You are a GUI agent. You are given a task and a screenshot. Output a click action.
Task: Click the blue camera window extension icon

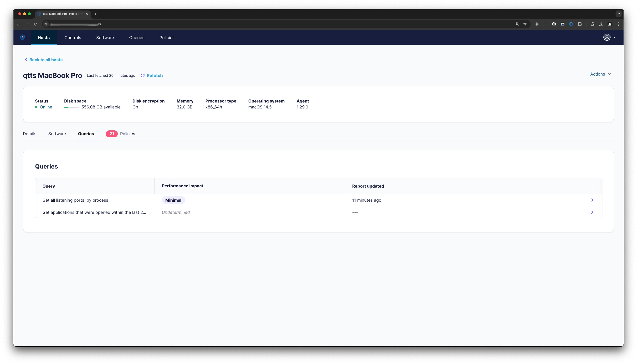[562, 24]
